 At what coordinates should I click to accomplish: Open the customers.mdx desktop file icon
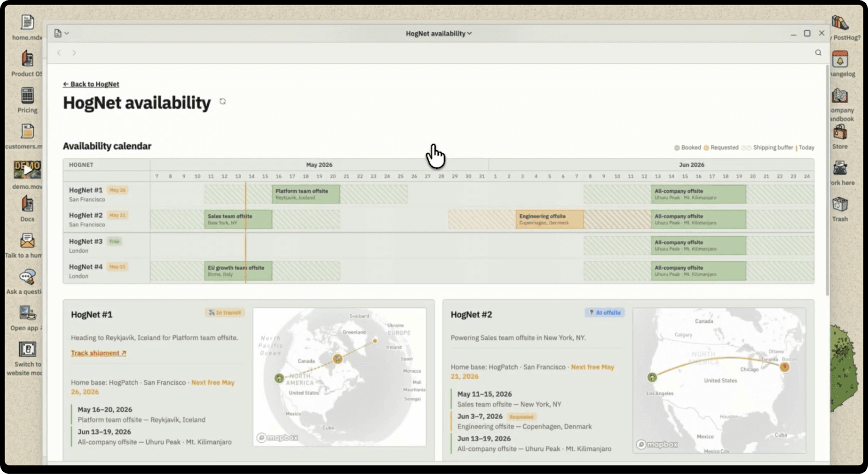[27, 132]
